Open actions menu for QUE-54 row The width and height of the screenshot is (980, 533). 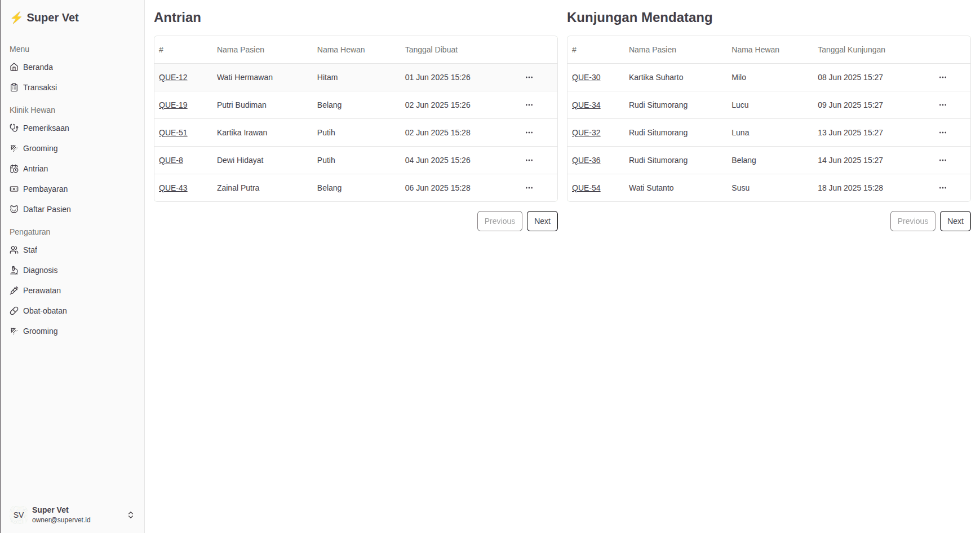pos(943,188)
